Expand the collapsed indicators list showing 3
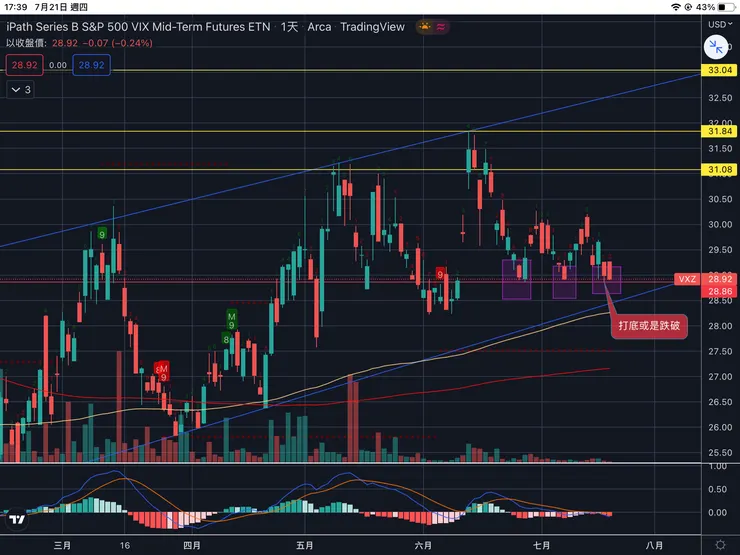Screen dimensions: 740x555 pos(21,90)
